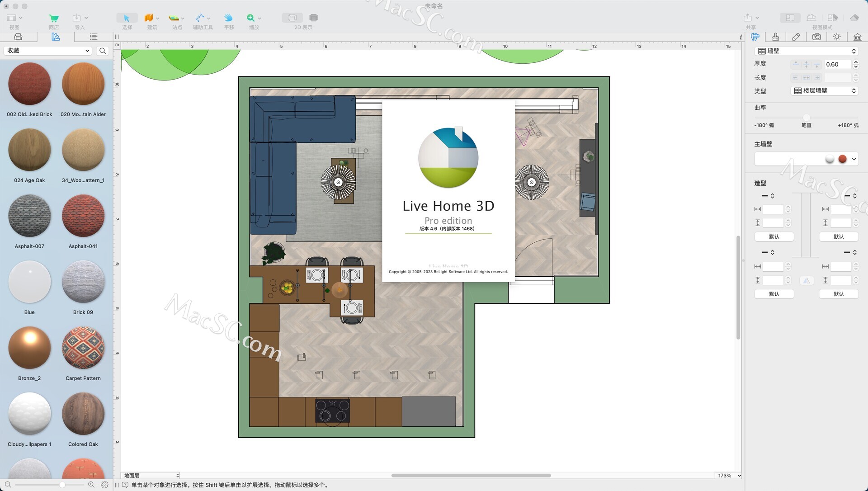
Task: Set thickness alignment to bottom side
Action: pyautogui.click(x=816, y=64)
